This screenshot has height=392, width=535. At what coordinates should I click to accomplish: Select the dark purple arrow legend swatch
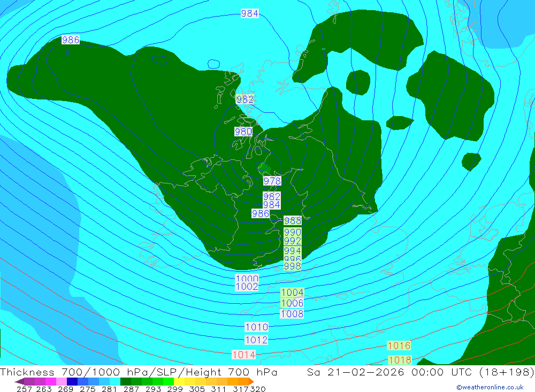[x=19, y=381]
